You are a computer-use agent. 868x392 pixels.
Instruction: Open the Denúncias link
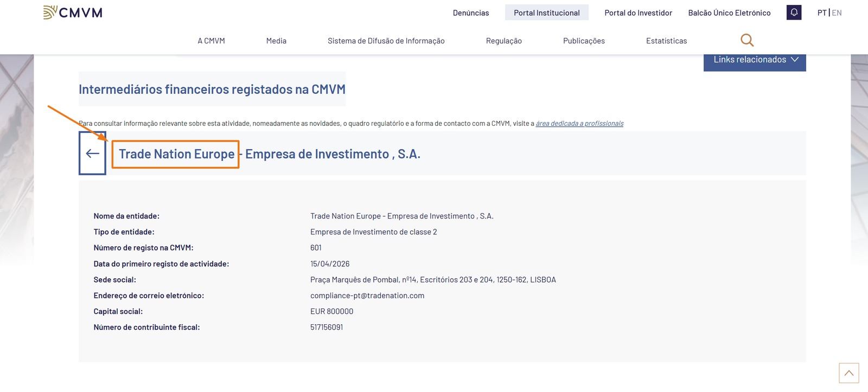tap(471, 13)
